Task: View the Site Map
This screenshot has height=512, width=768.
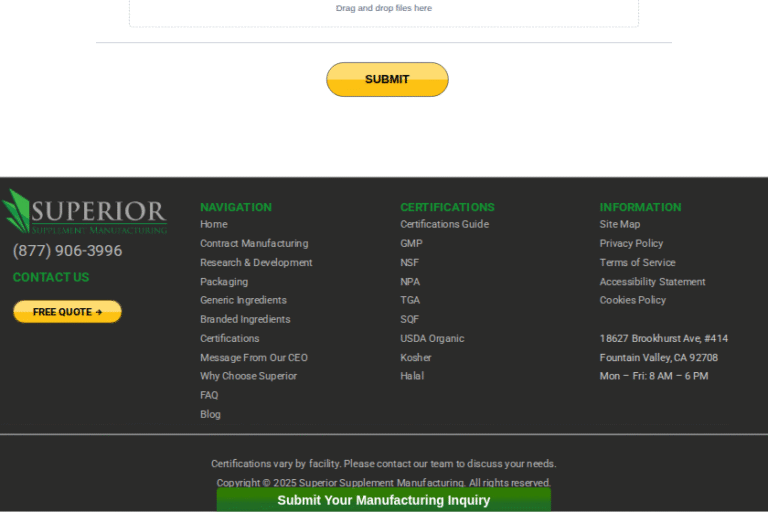Action: click(x=619, y=224)
